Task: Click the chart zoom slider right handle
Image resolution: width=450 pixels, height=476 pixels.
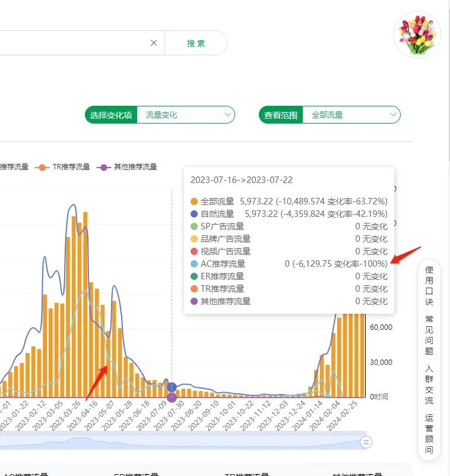Action: click(x=366, y=442)
